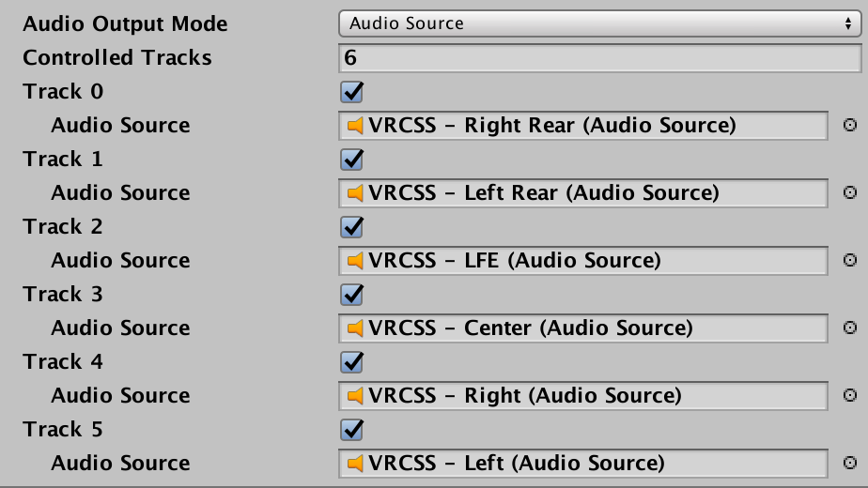Uncheck the Track 1 checkbox
This screenshot has height=488, width=868.
[351, 160]
